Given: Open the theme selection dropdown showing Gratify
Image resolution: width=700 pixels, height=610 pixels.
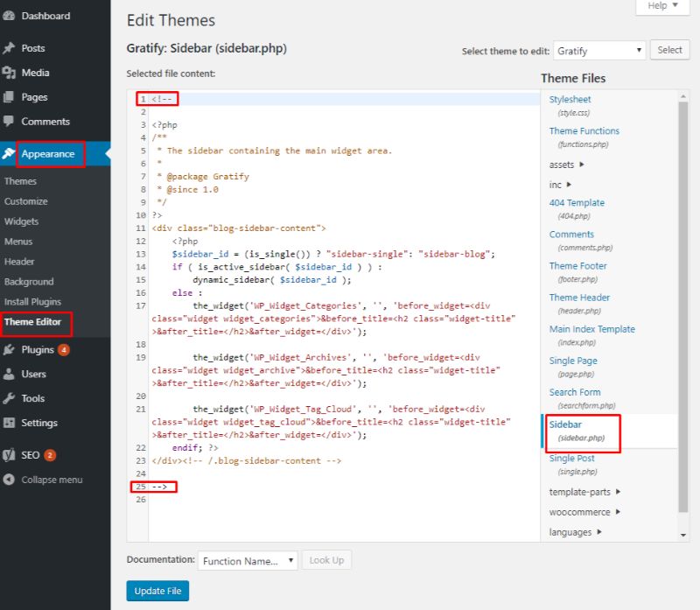Looking at the screenshot, I should pyautogui.click(x=598, y=51).
